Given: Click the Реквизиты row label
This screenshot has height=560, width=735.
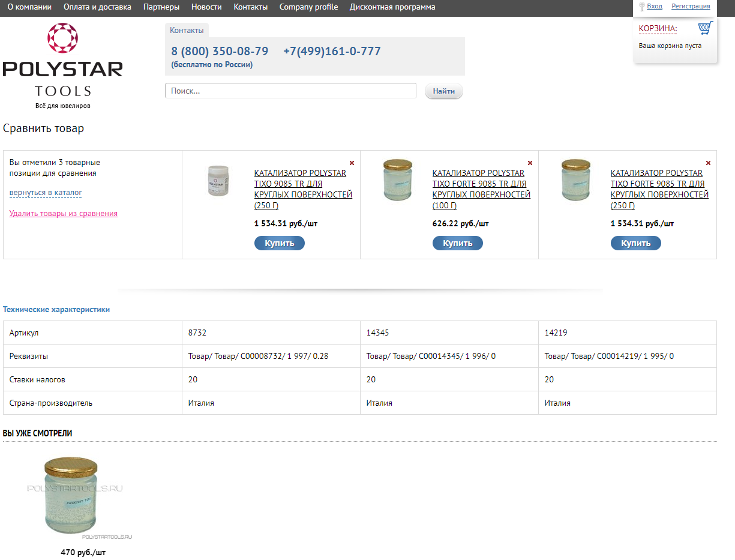Looking at the screenshot, I should pyautogui.click(x=29, y=356).
